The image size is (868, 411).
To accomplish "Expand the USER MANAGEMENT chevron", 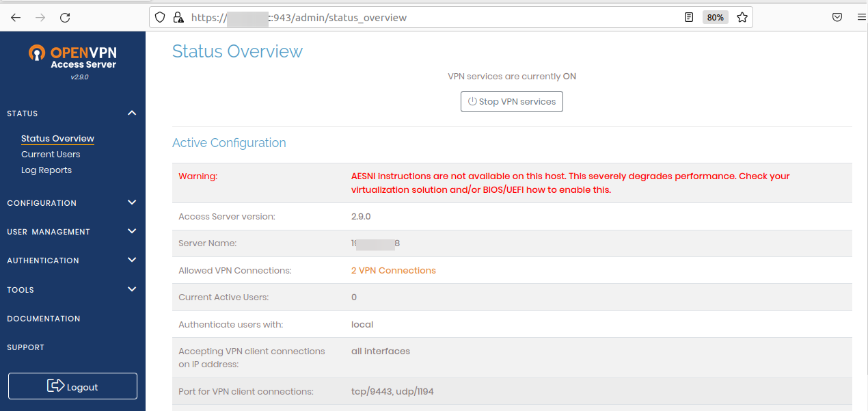I will click(x=132, y=231).
